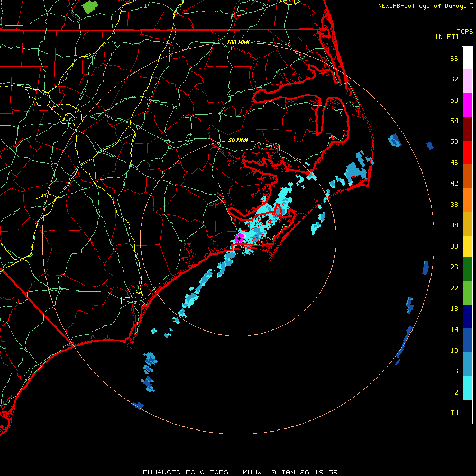476x476 pixels.
Task: Click the black TH threshold legend swatch
Action: 467,411
